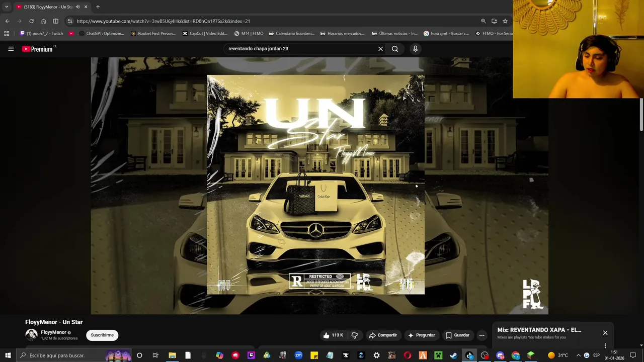This screenshot has height=362, width=644.
Task: Open a new browser tab
Action: [98, 7]
